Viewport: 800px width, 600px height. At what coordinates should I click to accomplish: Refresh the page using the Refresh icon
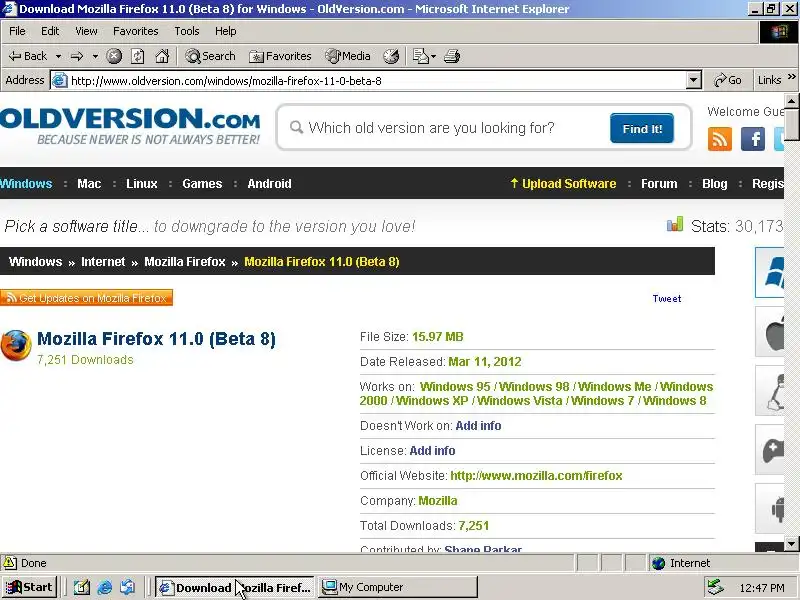[138, 56]
